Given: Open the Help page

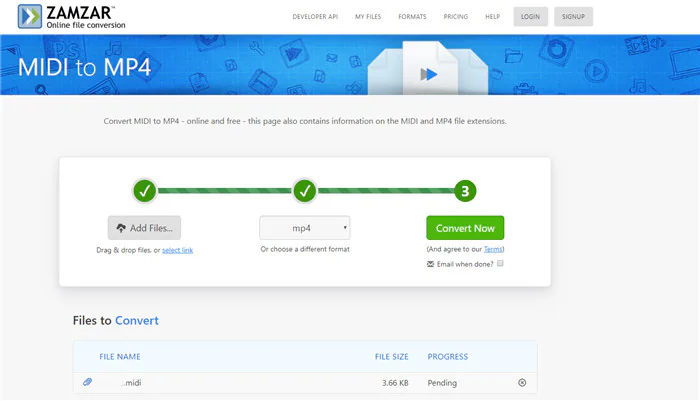Looking at the screenshot, I should (492, 17).
